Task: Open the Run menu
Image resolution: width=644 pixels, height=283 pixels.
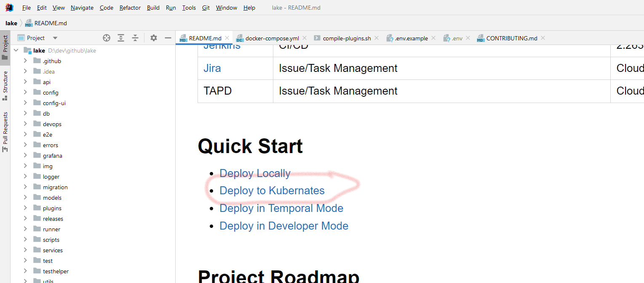Action: (171, 8)
